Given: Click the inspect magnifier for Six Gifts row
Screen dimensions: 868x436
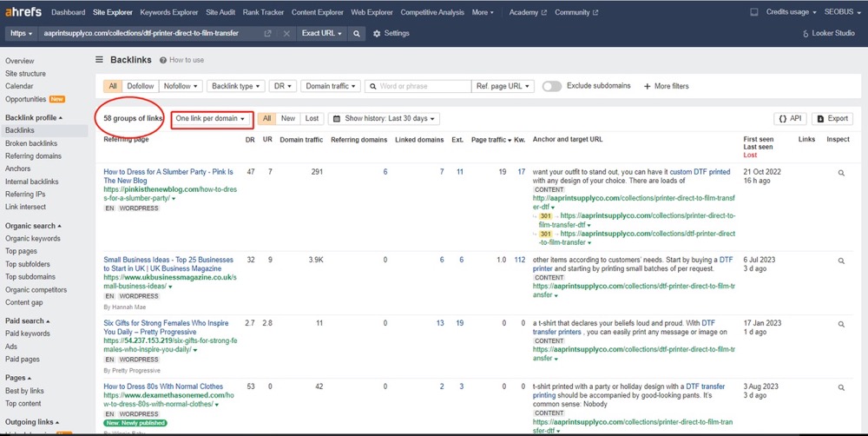Looking at the screenshot, I should pos(841,324).
